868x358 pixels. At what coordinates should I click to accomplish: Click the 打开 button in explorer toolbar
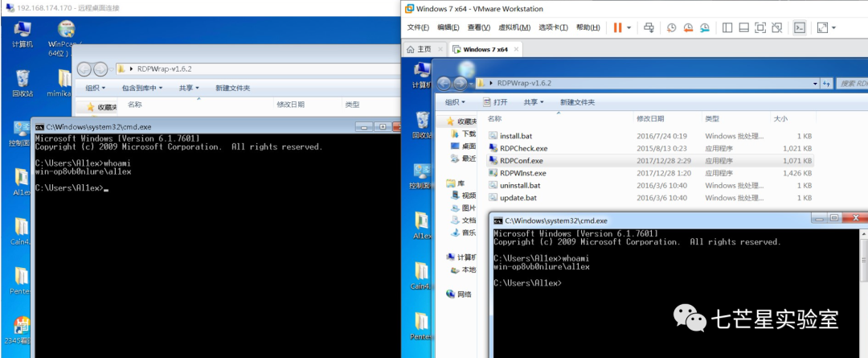click(x=496, y=102)
